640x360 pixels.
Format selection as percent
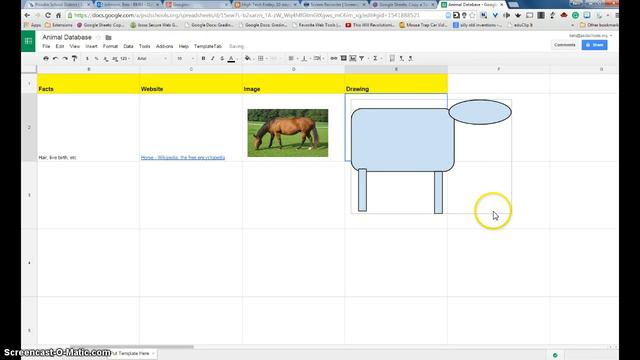[x=97, y=58]
